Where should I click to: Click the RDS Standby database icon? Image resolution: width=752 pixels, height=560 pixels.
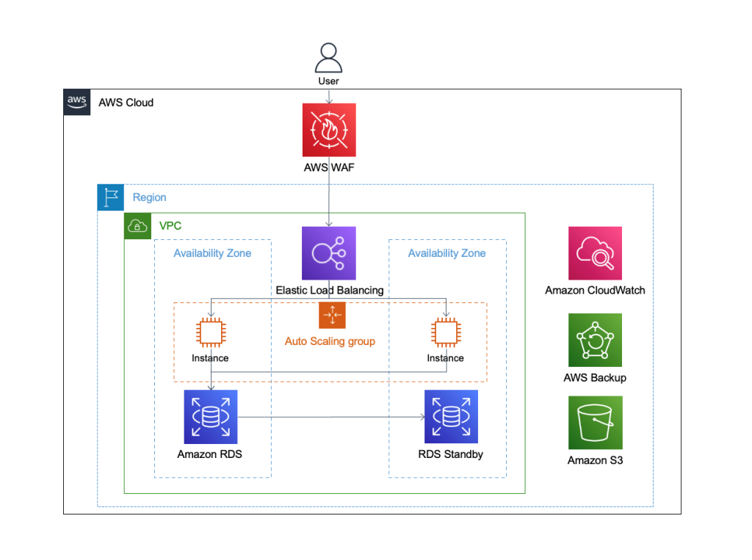tap(452, 417)
